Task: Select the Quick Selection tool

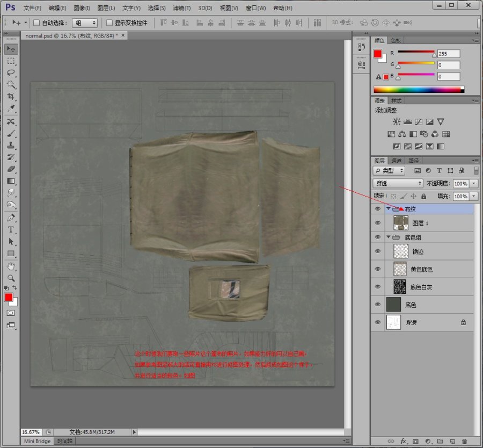Action: point(11,84)
